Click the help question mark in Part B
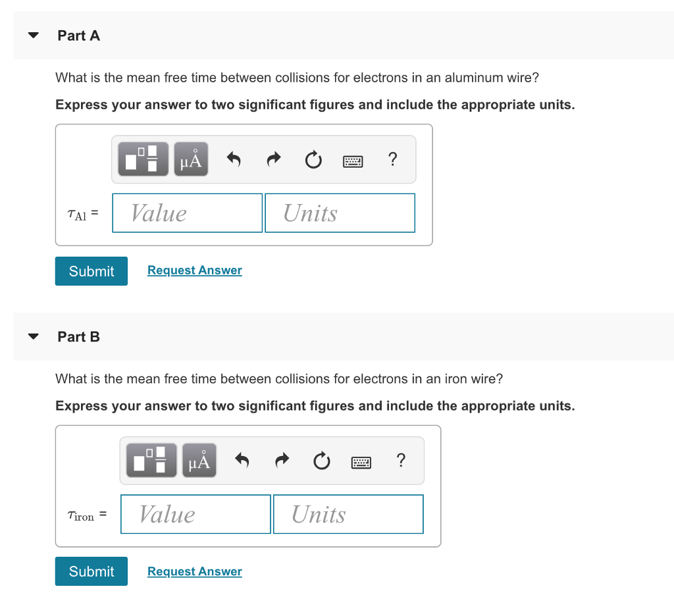Screen dimensions: 674x616 (x=401, y=461)
